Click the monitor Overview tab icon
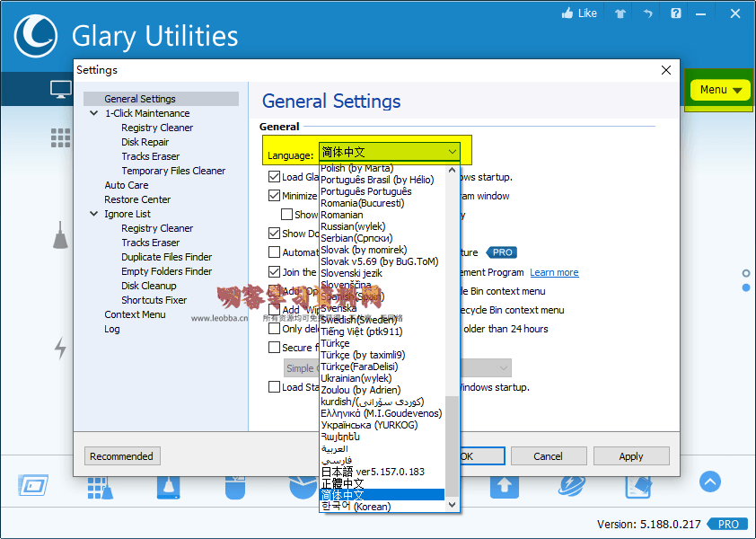 [x=60, y=90]
